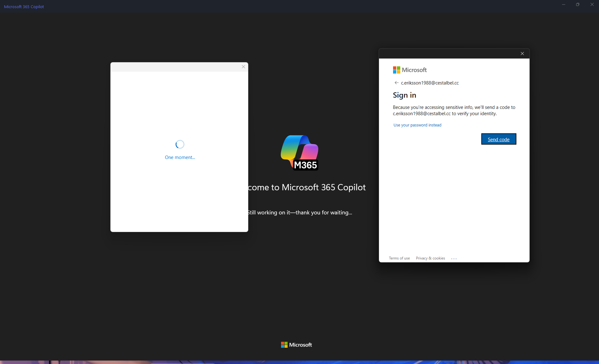Open the Terms of use link
This screenshot has height=364, width=599.
click(399, 258)
